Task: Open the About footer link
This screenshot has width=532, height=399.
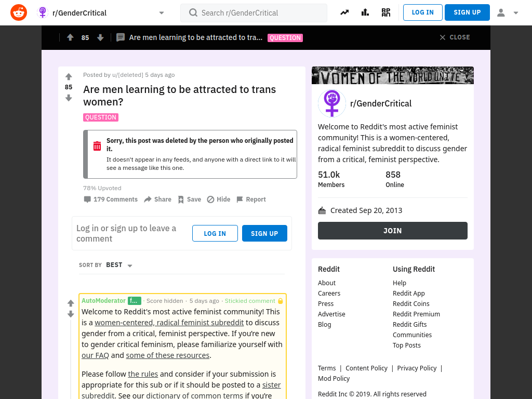Action: pyautogui.click(x=327, y=283)
